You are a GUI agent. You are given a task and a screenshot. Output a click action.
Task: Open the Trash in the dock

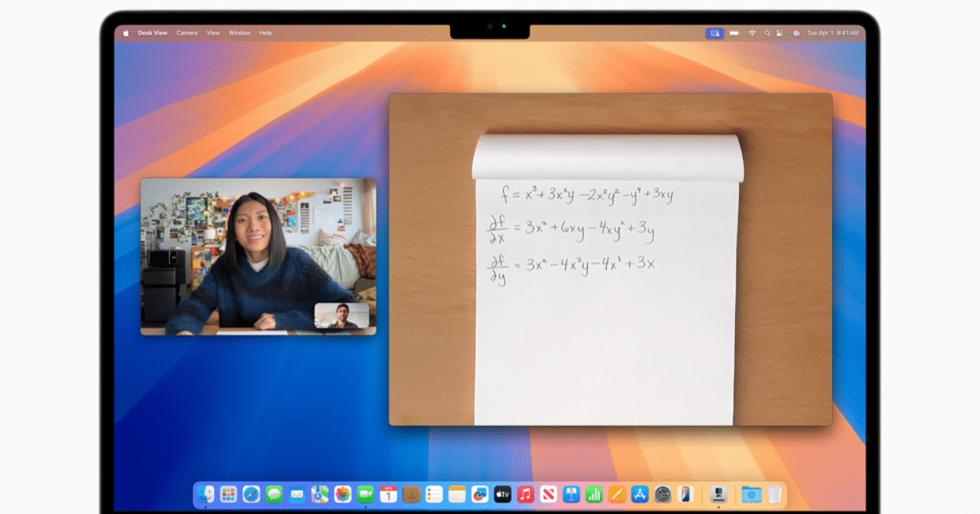click(774, 494)
